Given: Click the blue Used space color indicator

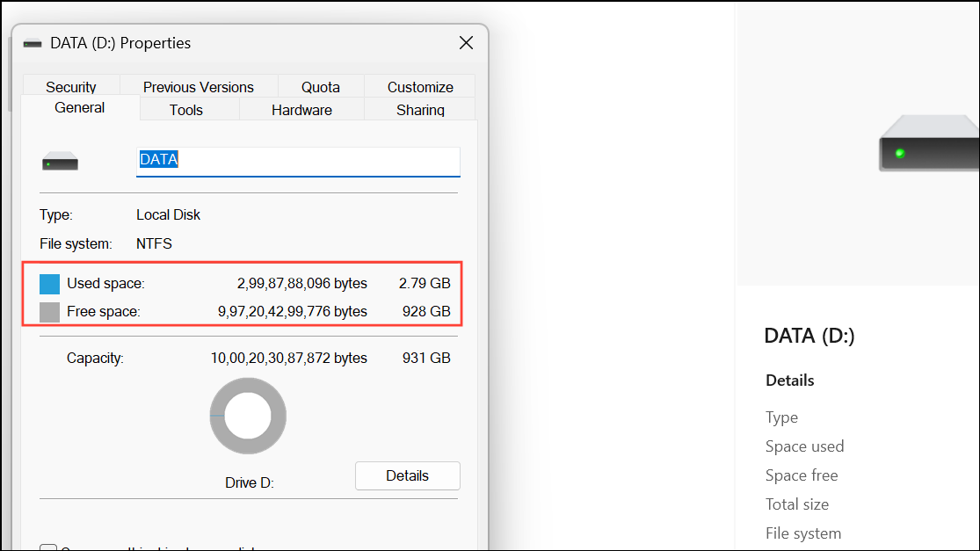Looking at the screenshot, I should (49, 283).
